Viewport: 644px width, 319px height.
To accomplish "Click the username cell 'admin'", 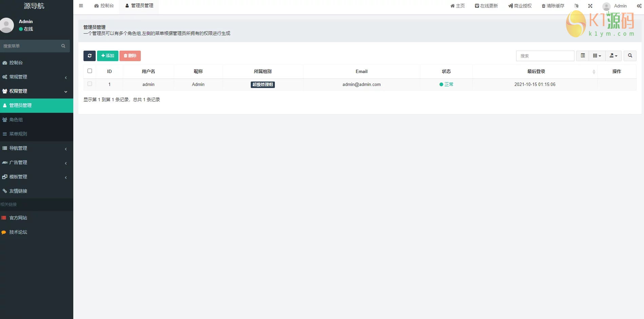I will 148,84.
